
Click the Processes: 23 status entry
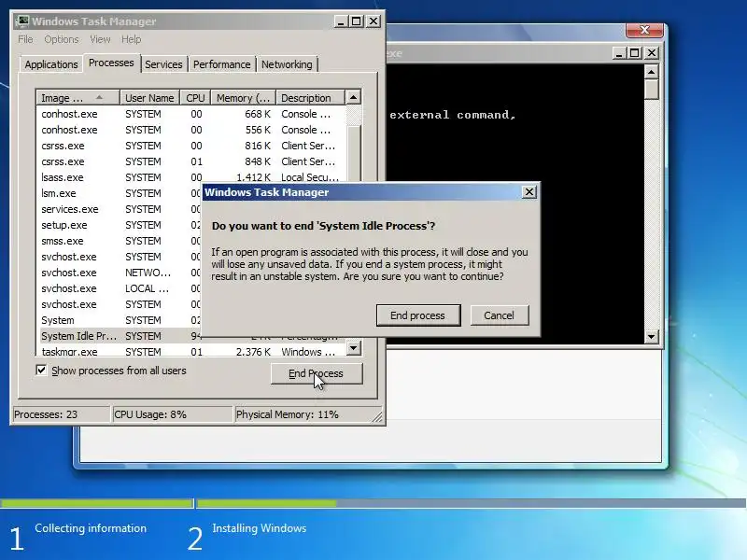click(x=61, y=414)
